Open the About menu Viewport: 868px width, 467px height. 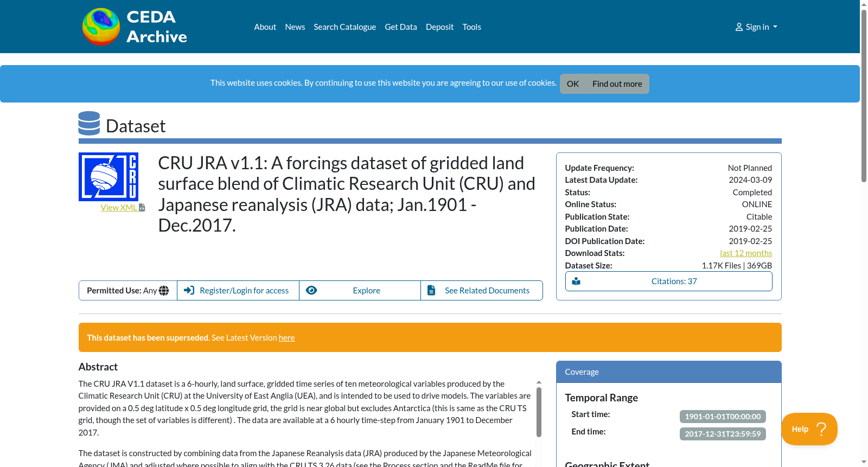pyautogui.click(x=265, y=27)
